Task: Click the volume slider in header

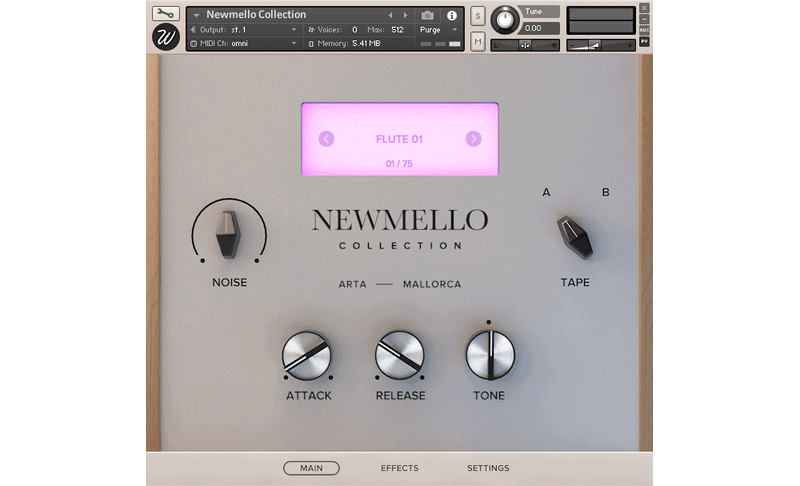Action: [x=601, y=45]
